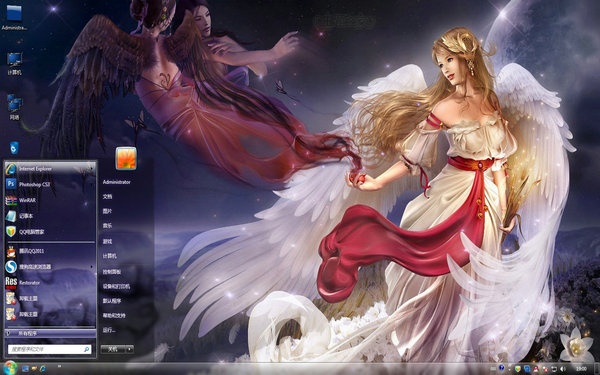The image size is (600, 375).
Task: Click the 关机 shut down button
Action: click(113, 349)
